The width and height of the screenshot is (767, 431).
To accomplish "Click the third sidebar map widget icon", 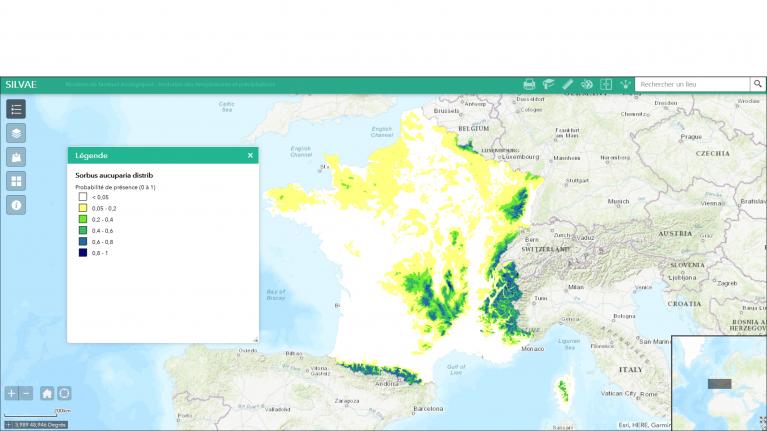I will tap(16, 157).
